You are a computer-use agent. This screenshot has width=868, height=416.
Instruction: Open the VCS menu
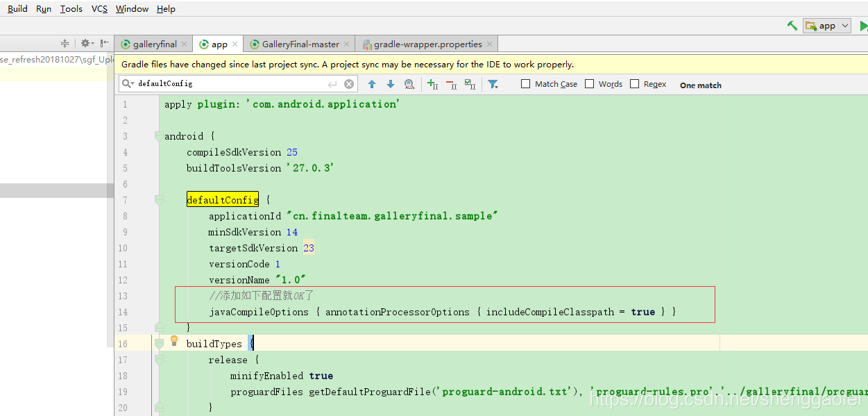99,8
